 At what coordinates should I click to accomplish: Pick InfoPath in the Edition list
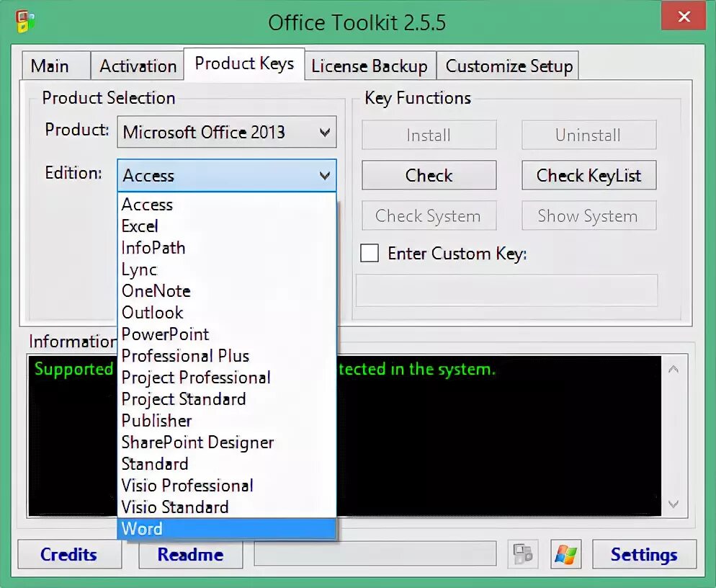click(x=227, y=248)
